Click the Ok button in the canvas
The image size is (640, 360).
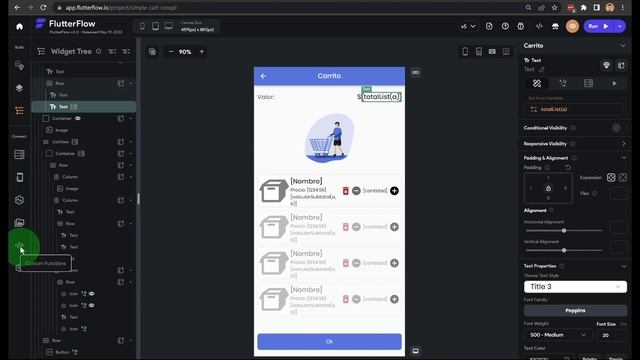point(329,341)
